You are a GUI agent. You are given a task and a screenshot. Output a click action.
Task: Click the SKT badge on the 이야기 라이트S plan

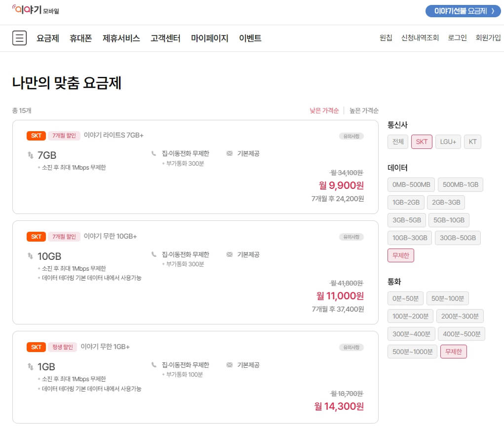click(36, 135)
